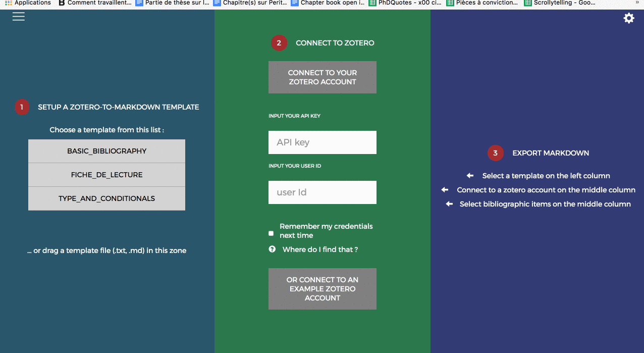
Task: Select FICHE_DE_LECTURE template
Action: pos(106,175)
